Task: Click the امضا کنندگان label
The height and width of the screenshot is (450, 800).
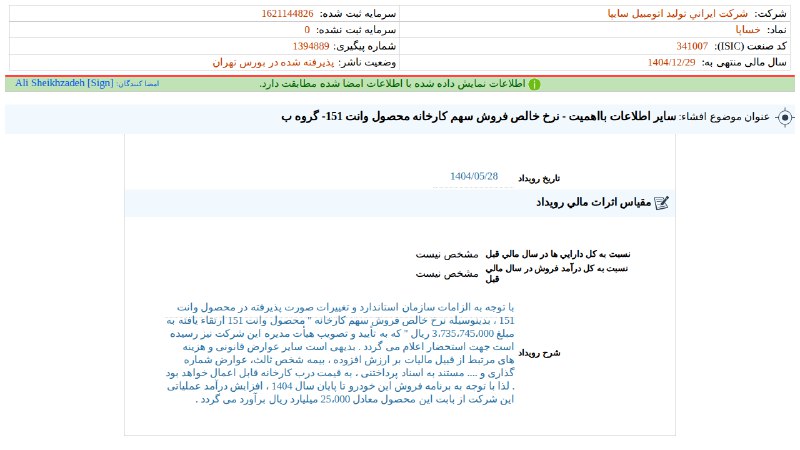Action: 138,84
